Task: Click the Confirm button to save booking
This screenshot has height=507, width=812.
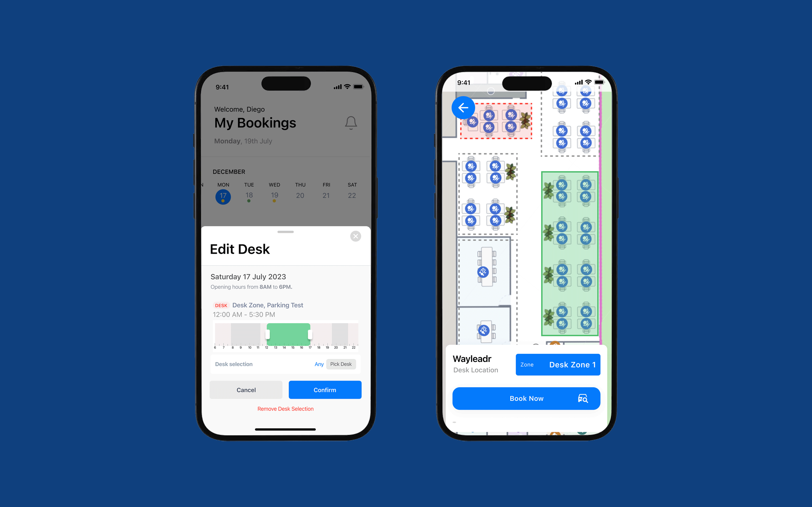Action: click(324, 390)
